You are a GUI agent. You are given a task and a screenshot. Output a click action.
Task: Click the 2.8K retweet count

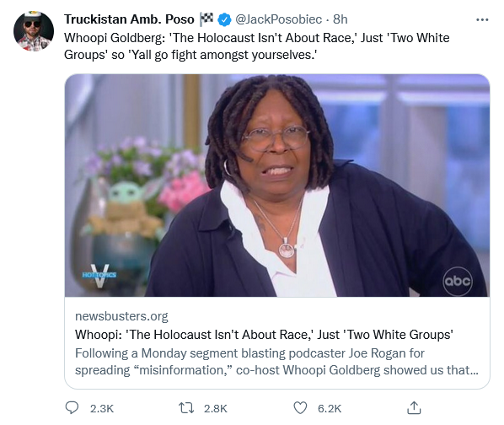(x=216, y=409)
